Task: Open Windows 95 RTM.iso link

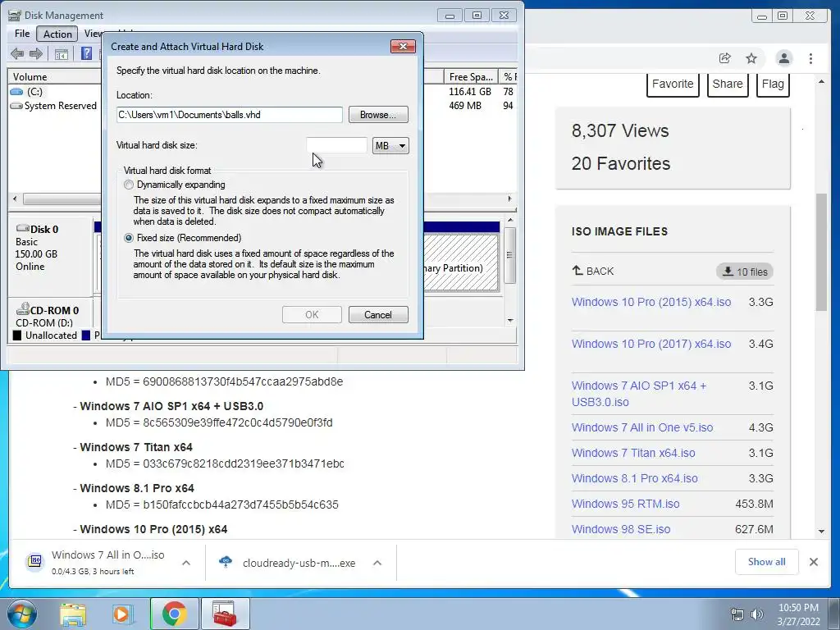Action: pos(626,504)
